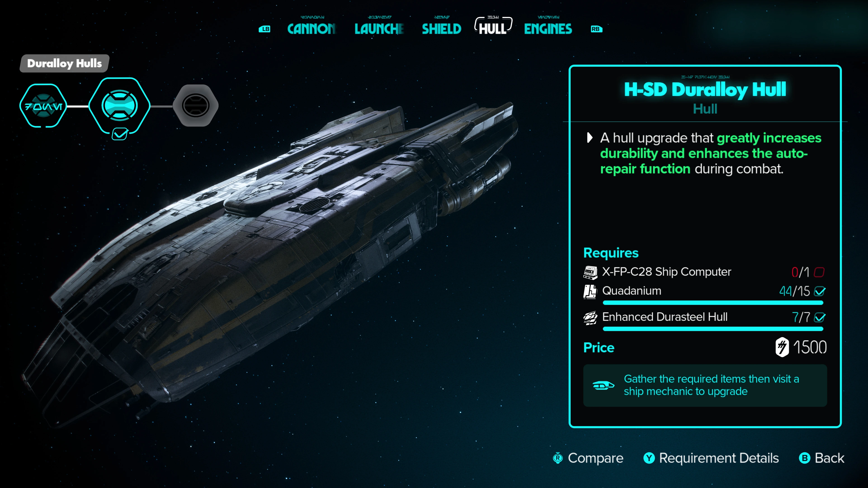Click the Enhanced Durasteel Hull item icon
The width and height of the screenshot is (868, 488).
coord(590,318)
